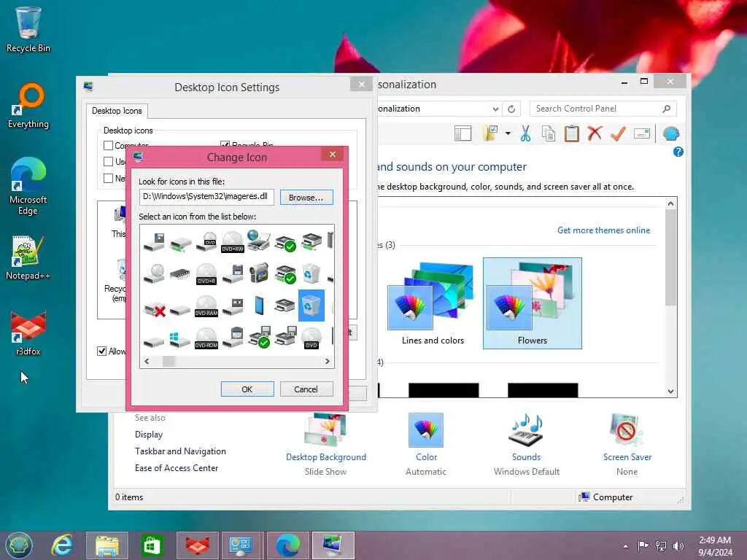The image size is (747, 560).
Task: Open Internet Explorer from the taskbar
Action: coord(63,545)
